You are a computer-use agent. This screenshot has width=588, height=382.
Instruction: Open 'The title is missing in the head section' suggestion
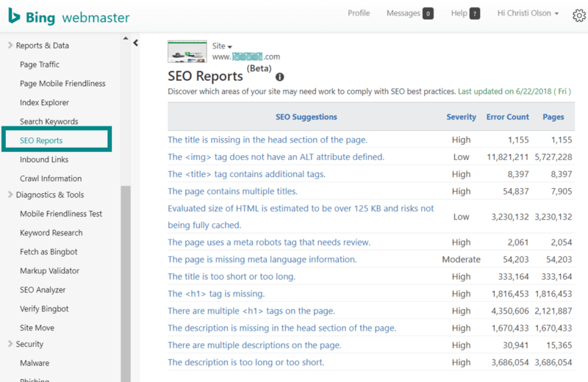(x=268, y=140)
